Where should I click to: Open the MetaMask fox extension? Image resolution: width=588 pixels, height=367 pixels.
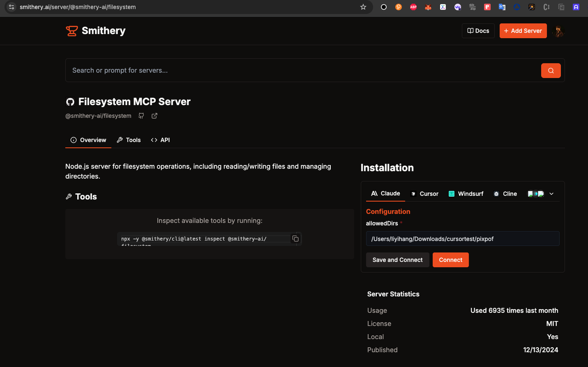pos(428,7)
